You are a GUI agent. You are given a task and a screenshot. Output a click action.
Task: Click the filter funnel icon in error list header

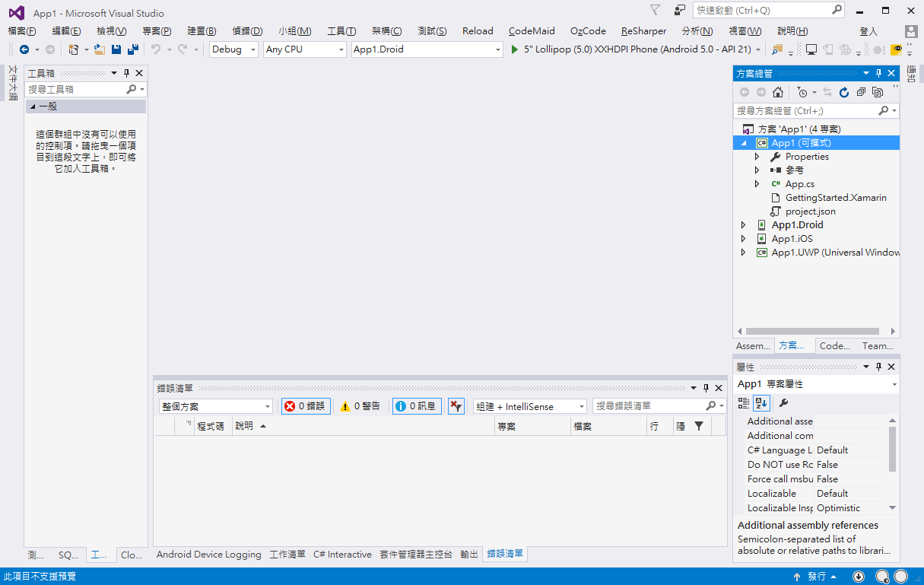pos(699,426)
